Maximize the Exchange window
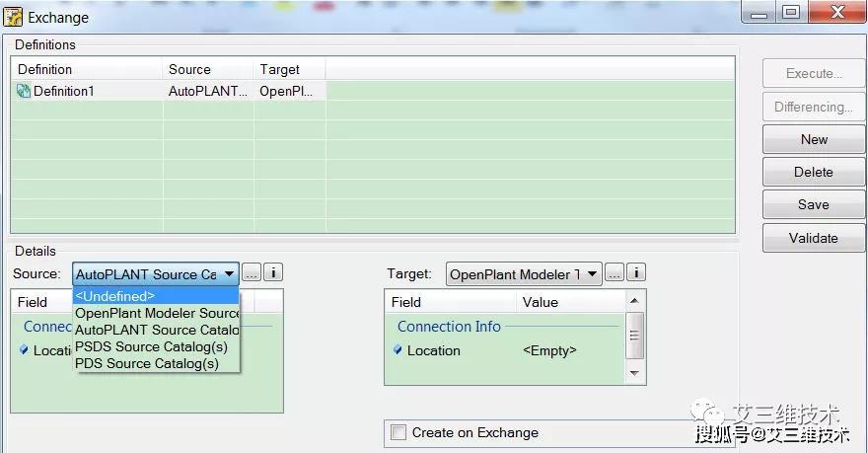Viewport: 868px width, 453px height. click(x=791, y=12)
